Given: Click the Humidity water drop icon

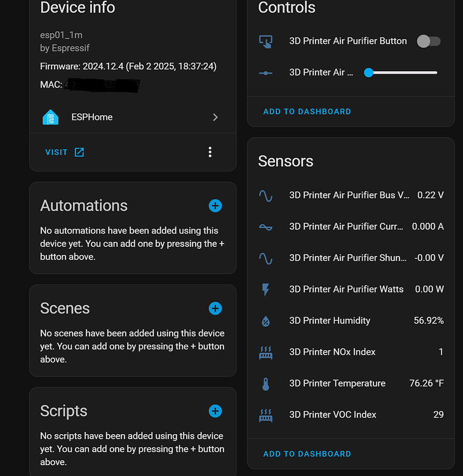Looking at the screenshot, I should click(266, 321).
